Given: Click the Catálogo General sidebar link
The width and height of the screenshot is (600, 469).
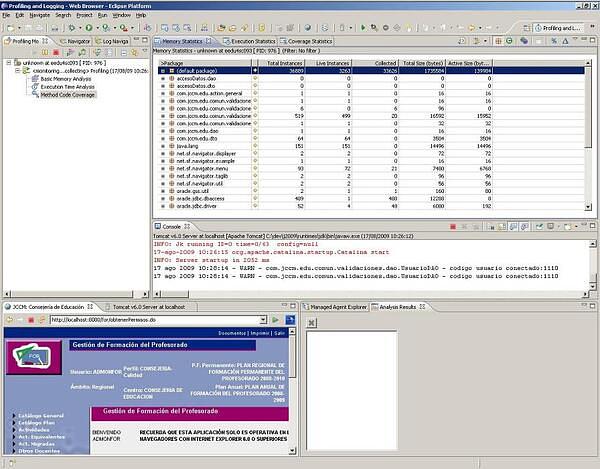Looking at the screenshot, I should (x=40, y=415).
